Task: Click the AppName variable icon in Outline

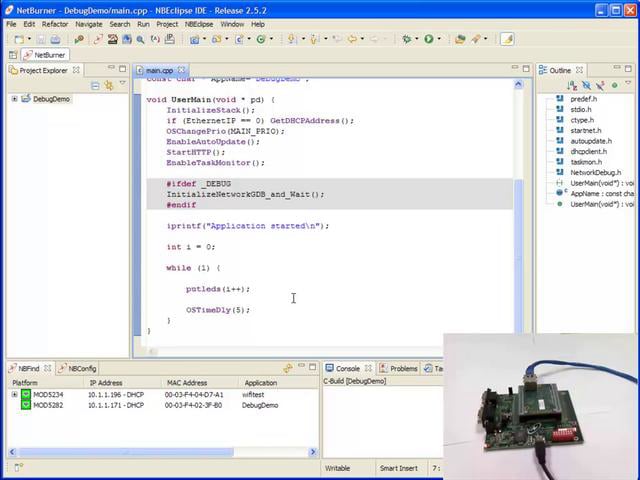Action: 561,193
